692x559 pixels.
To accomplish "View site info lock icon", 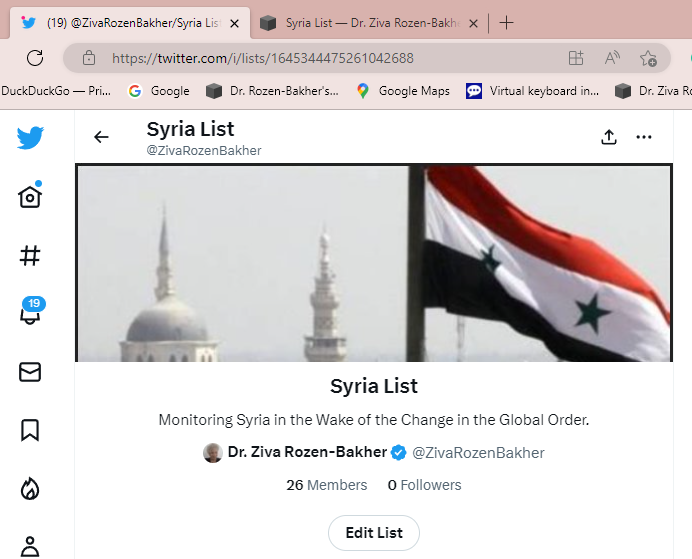I will (x=89, y=58).
